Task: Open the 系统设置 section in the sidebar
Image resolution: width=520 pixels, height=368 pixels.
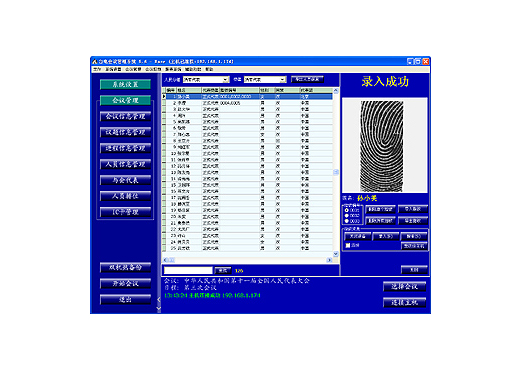Action: coord(125,84)
